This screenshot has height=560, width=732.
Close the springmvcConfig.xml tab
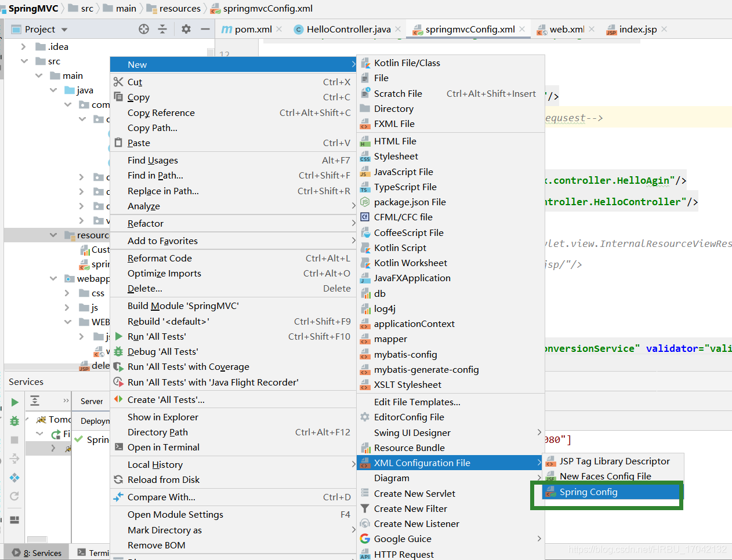(522, 29)
